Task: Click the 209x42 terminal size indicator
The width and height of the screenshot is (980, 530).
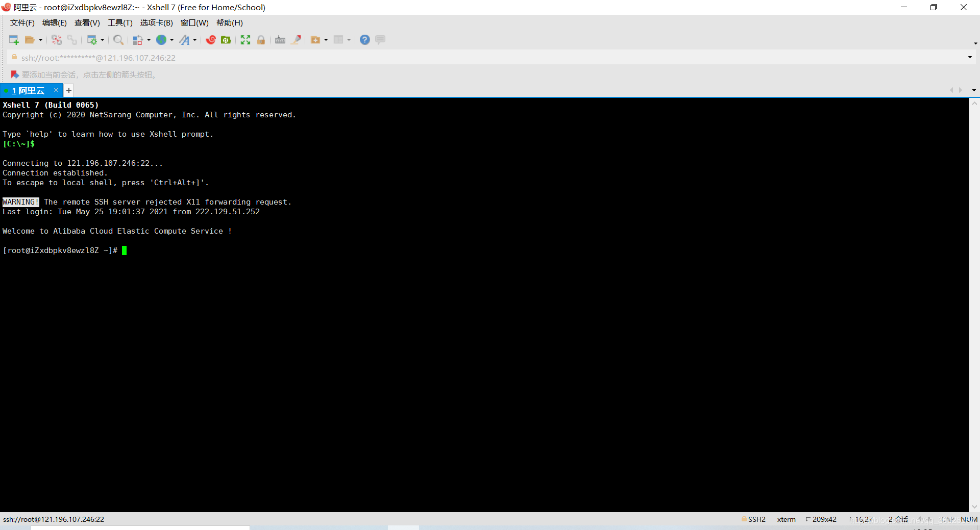Action: point(821,519)
